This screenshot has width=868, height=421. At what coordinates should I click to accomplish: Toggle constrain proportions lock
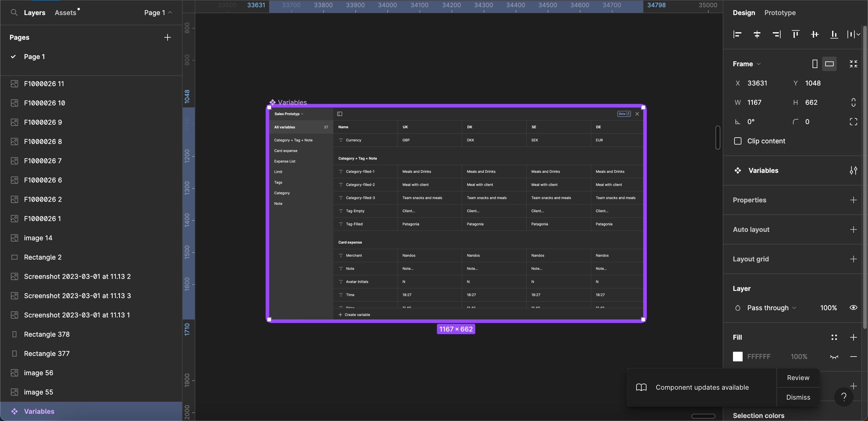[853, 102]
